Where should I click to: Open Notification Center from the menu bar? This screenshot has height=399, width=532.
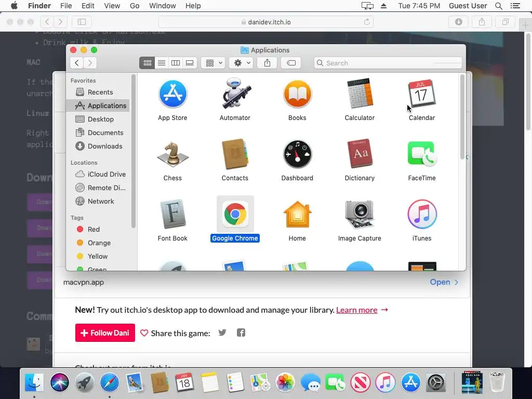tap(515, 6)
